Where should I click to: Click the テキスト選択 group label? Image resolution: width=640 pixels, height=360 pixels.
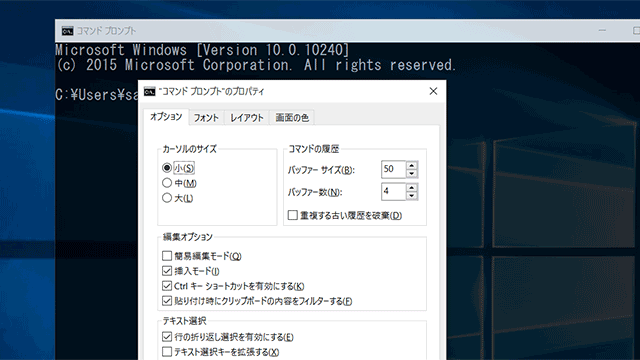[184, 321]
